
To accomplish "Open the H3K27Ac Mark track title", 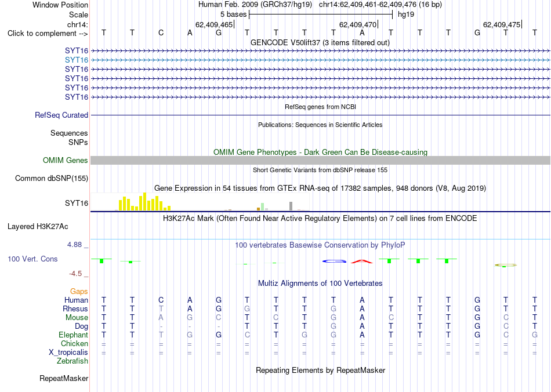I will pyautogui.click(x=320, y=219).
